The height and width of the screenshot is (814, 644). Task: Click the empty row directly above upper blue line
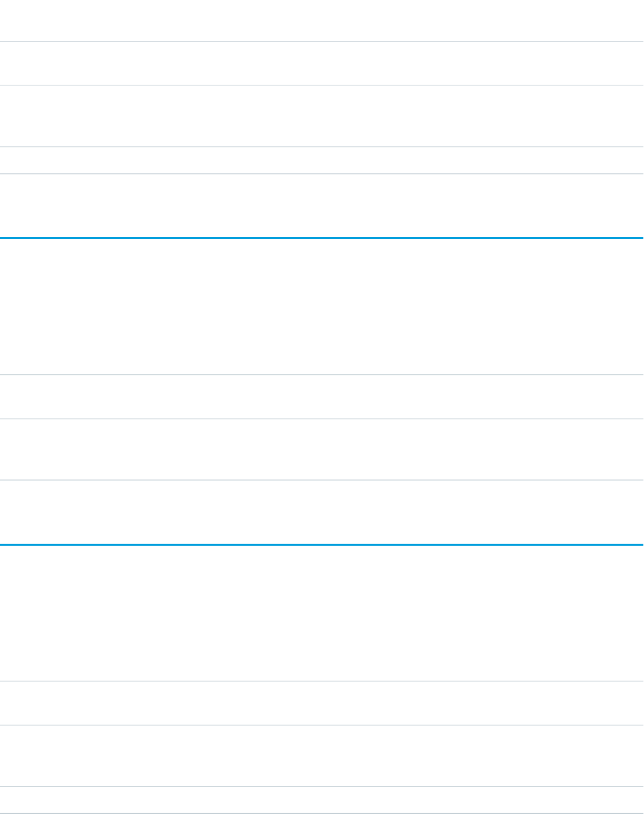pyautogui.click(x=322, y=205)
